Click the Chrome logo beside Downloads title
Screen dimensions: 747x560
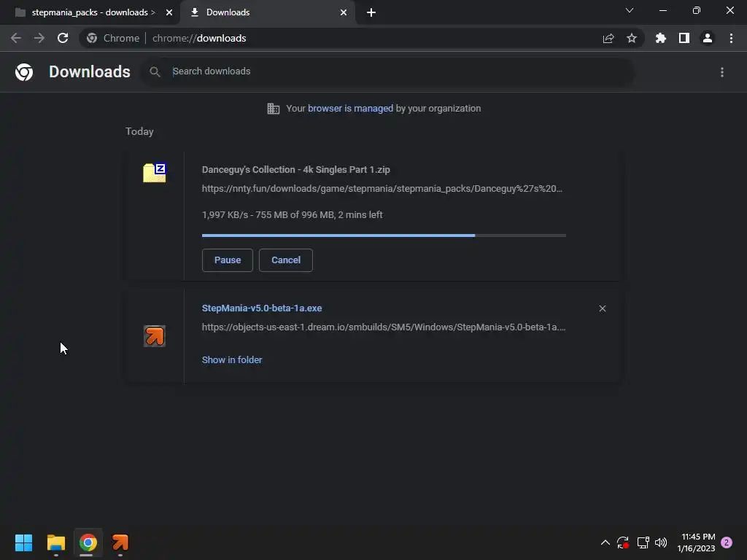[x=24, y=72]
